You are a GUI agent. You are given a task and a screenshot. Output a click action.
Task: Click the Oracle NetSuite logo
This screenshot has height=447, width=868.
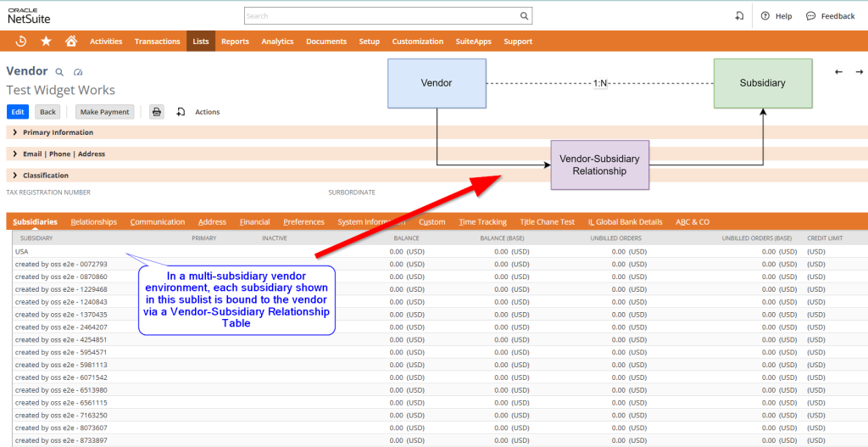click(29, 16)
